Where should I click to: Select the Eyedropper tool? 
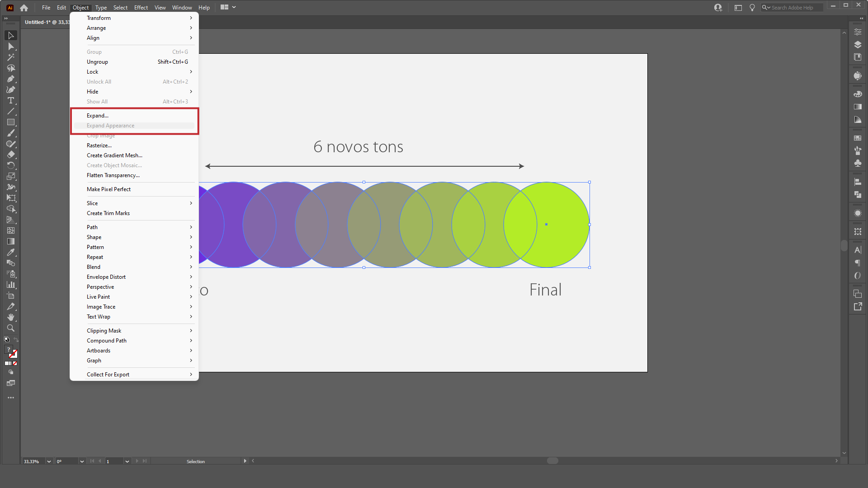pos(11,253)
